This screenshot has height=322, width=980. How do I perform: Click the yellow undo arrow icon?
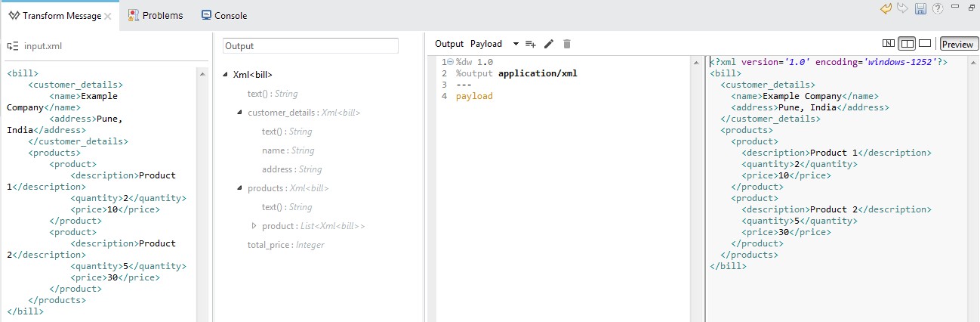click(886, 8)
